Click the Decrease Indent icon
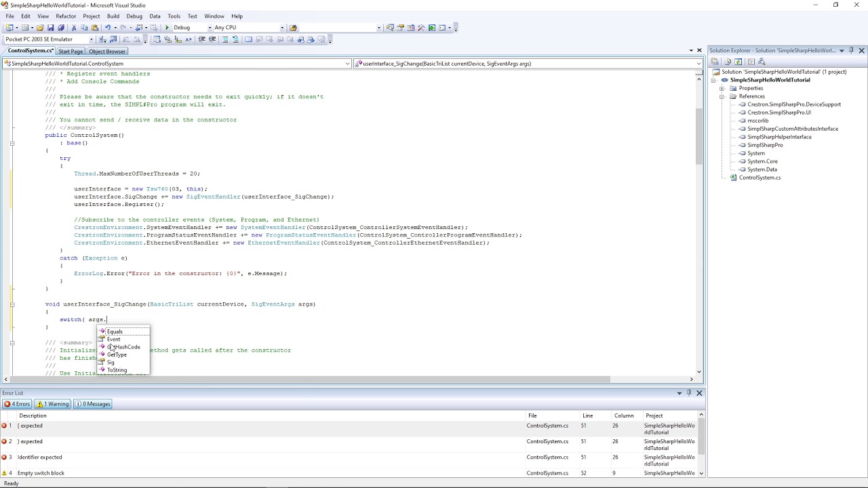 [201, 39]
